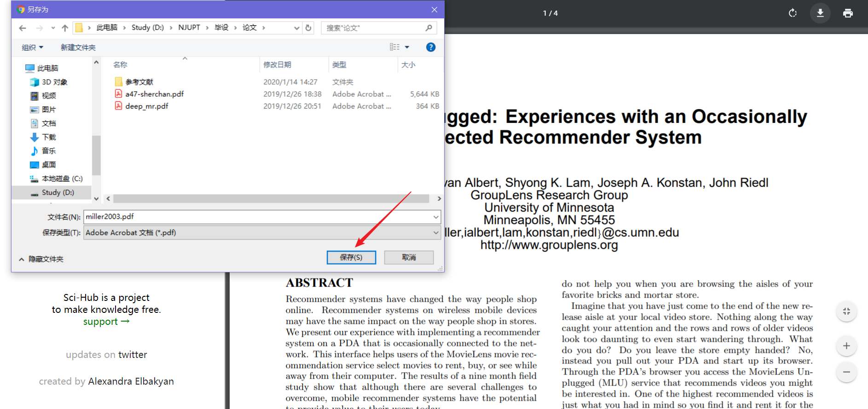Image resolution: width=868 pixels, height=409 pixels.
Task: Click the 文件名 field containing miller2003.pdf
Action: [x=262, y=217]
